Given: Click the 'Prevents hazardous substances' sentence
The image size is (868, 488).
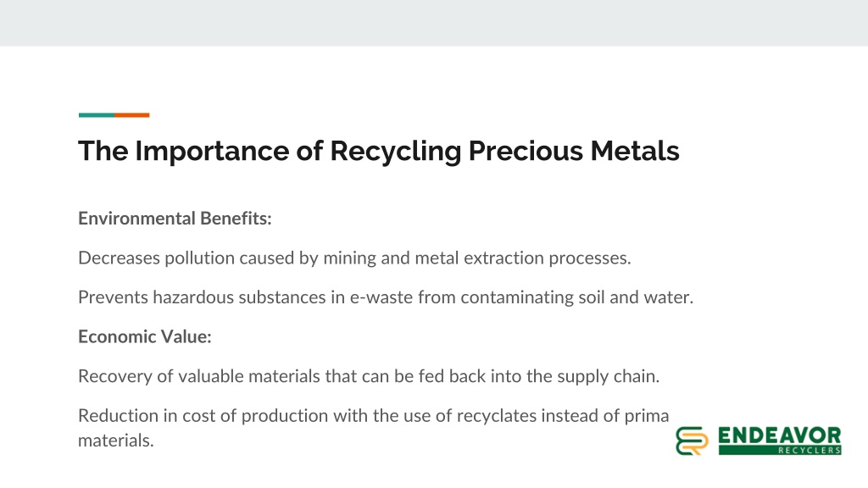Looking at the screenshot, I should pyautogui.click(x=386, y=297).
